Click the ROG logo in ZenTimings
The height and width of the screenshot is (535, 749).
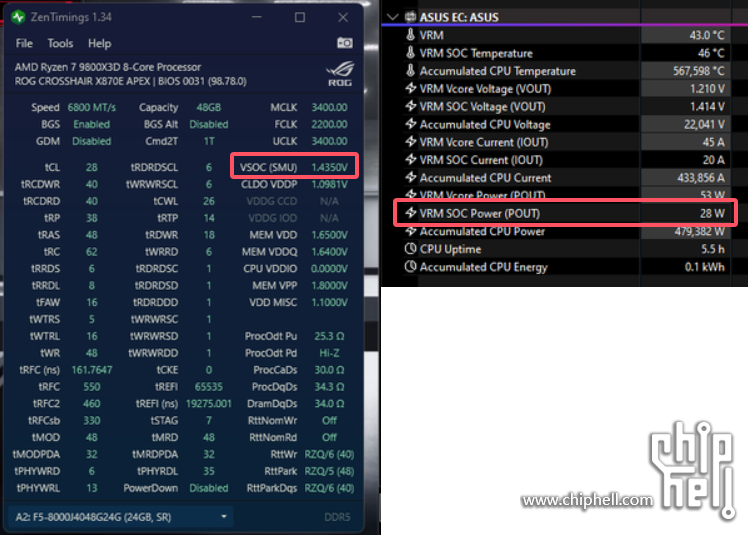(340, 74)
